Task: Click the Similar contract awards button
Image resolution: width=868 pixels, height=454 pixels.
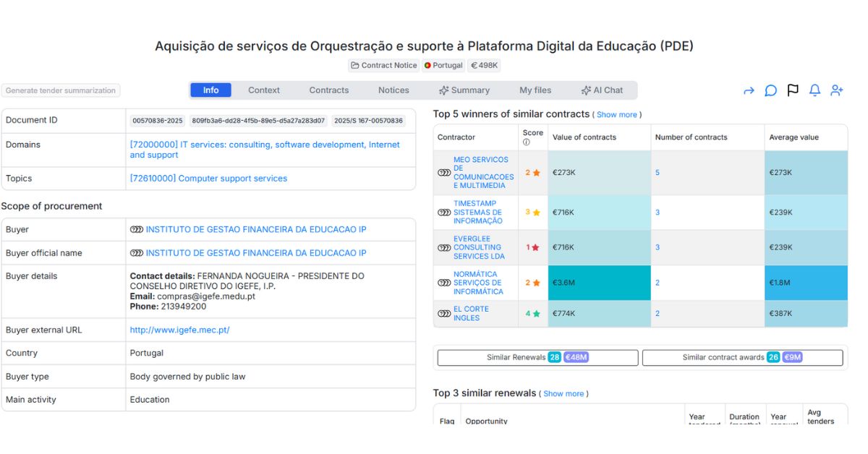Action: click(742, 358)
